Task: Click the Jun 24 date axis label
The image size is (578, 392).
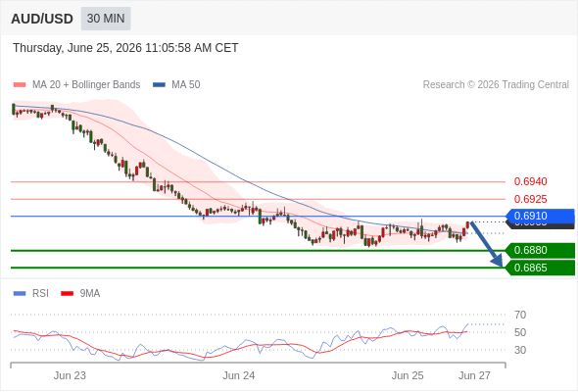Action: coord(238,375)
